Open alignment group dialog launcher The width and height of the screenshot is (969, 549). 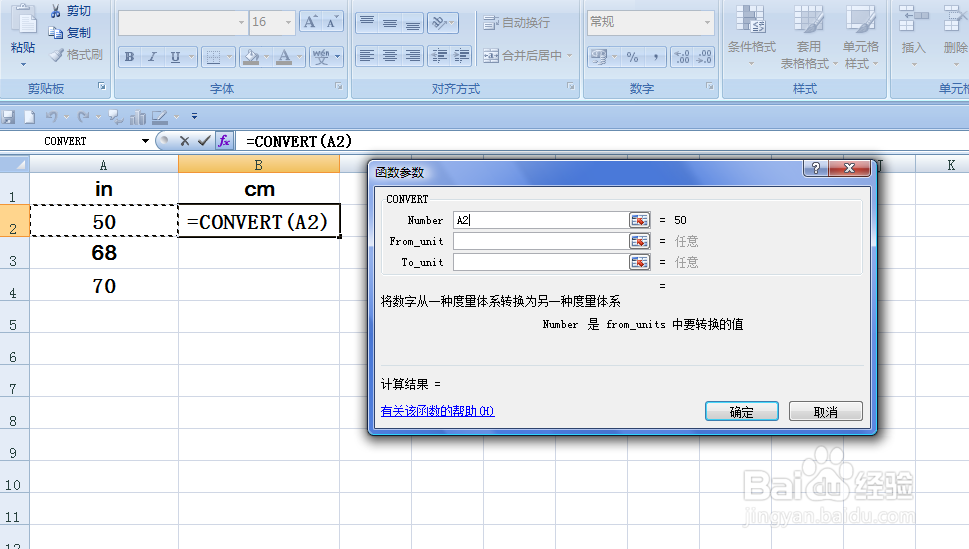click(x=570, y=87)
